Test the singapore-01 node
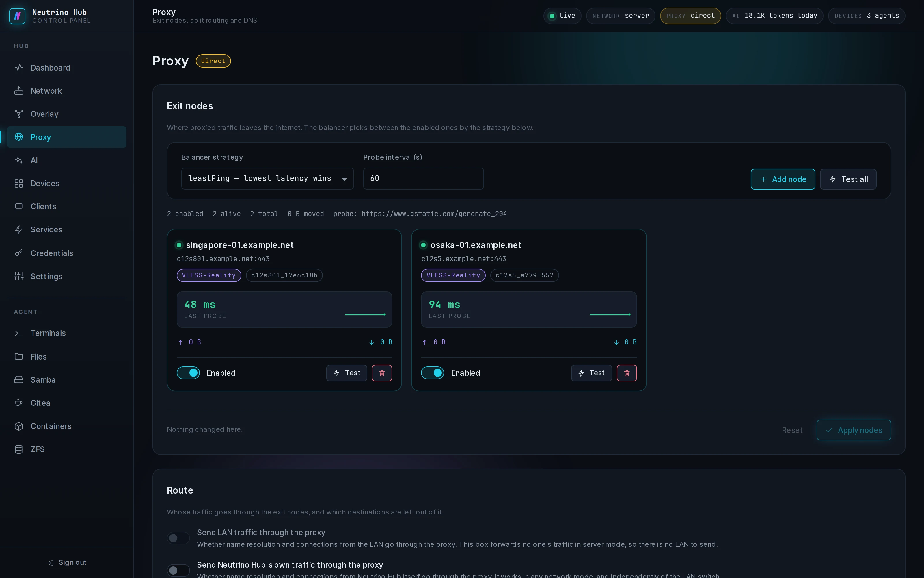Image resolution: width=924 pixels, height=578 pixels. point(346,373)
